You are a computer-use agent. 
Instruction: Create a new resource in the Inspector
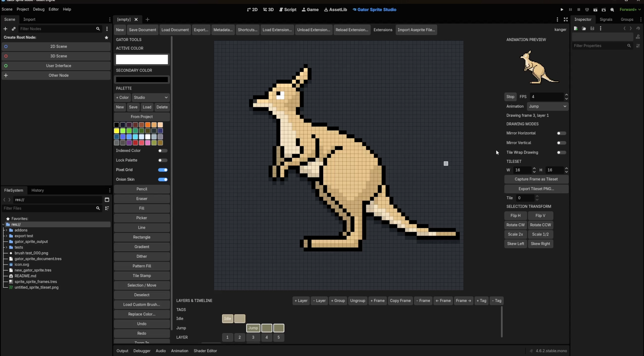[x=575, y=28]
